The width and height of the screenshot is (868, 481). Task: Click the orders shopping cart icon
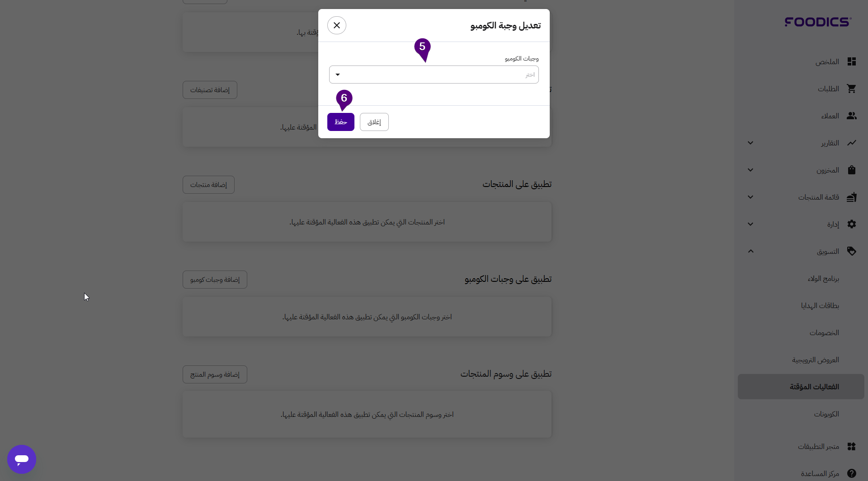point(852,89)
